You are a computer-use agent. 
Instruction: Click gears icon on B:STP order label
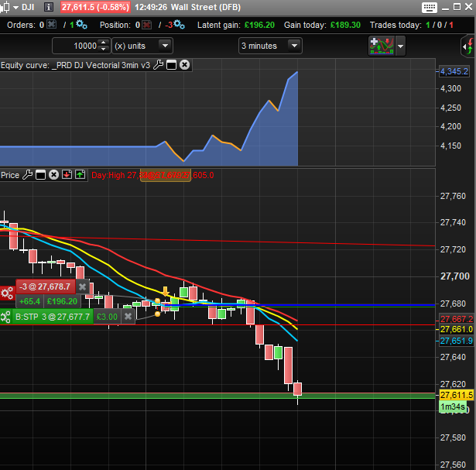5,317
